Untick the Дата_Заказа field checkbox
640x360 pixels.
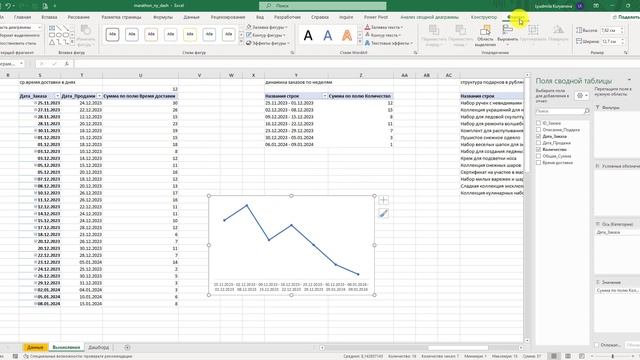click(x=538, y=136)
